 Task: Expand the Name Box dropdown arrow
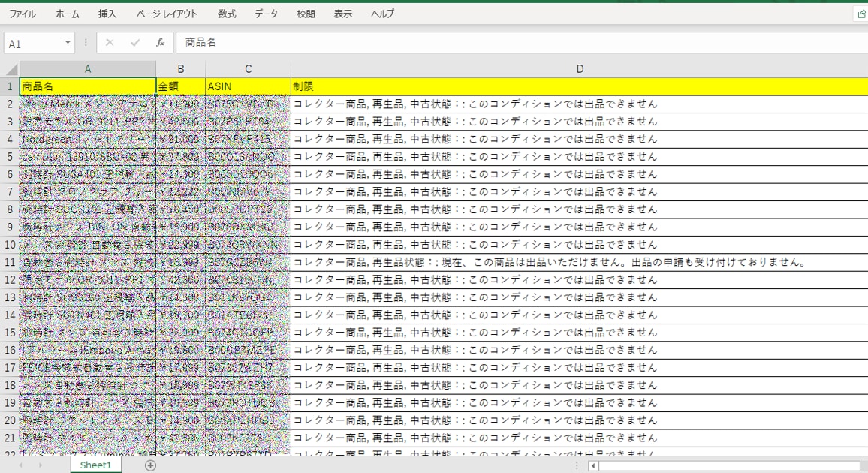(68, 43)
